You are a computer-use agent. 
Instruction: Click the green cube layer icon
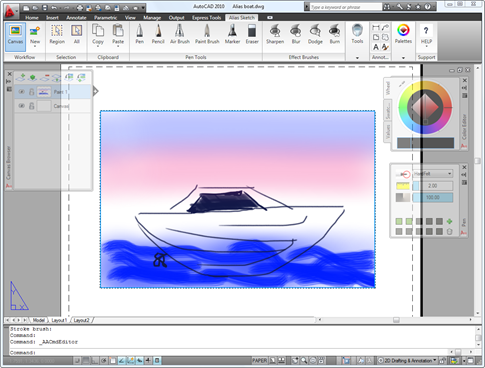(32, 78)
